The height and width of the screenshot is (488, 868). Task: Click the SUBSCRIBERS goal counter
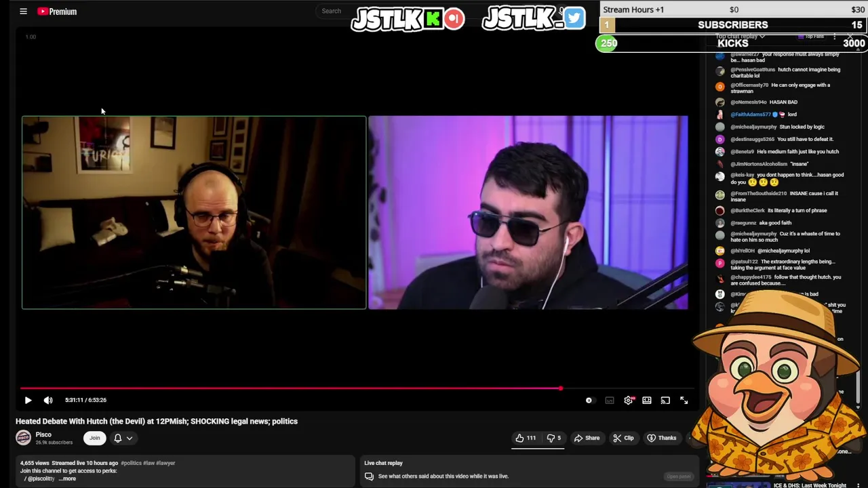733,25
